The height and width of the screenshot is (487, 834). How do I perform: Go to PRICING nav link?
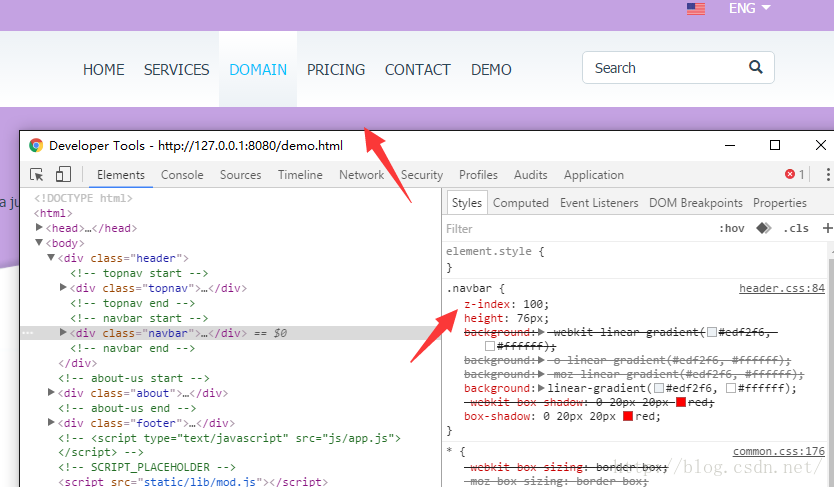(x=336, y=70)
